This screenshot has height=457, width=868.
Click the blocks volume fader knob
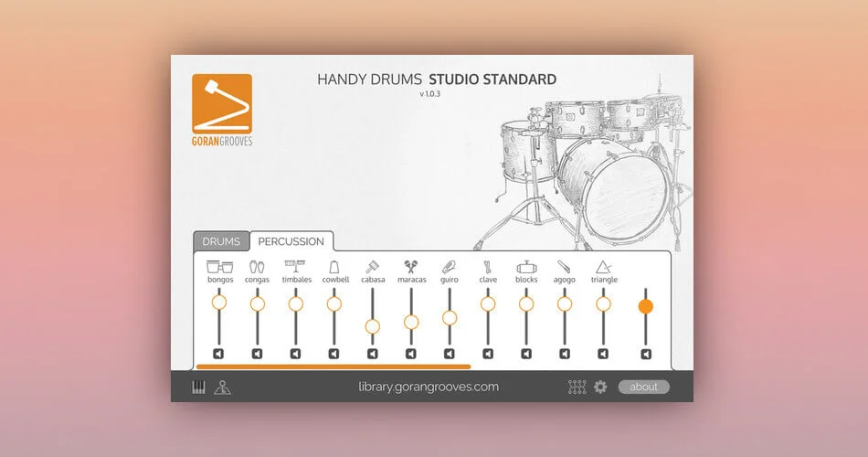tap(526, 304)
